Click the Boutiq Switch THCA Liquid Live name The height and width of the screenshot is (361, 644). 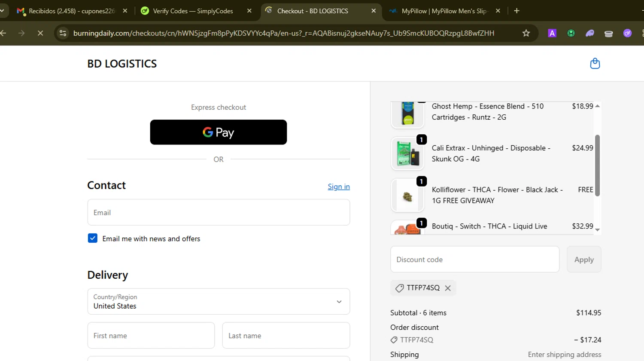489,226
